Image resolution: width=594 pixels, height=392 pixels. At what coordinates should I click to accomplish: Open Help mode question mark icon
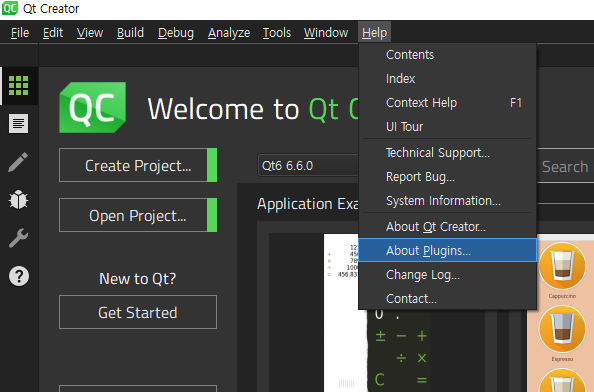tap(19, 276)
